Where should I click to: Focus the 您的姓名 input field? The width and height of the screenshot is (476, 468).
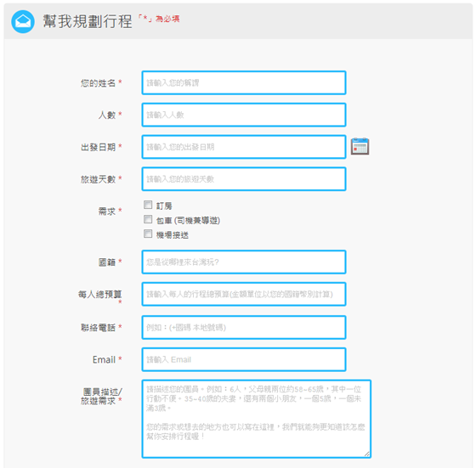244,82
